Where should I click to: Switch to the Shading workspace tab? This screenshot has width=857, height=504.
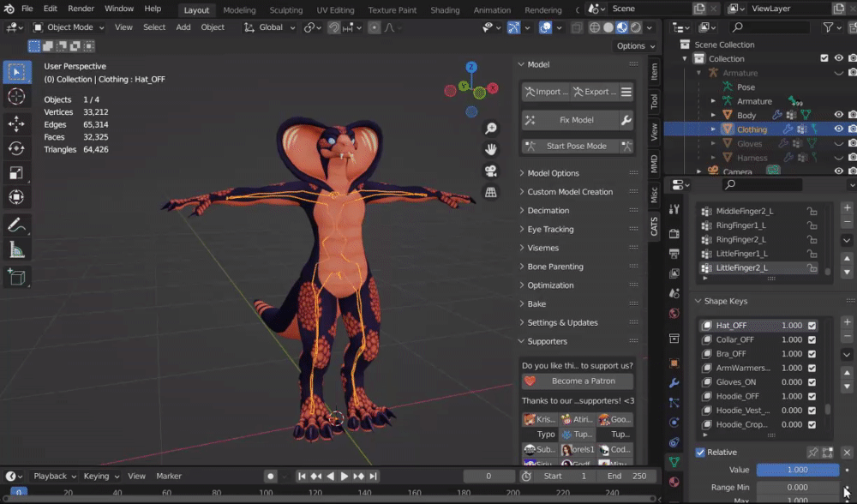tap(445, 9)
